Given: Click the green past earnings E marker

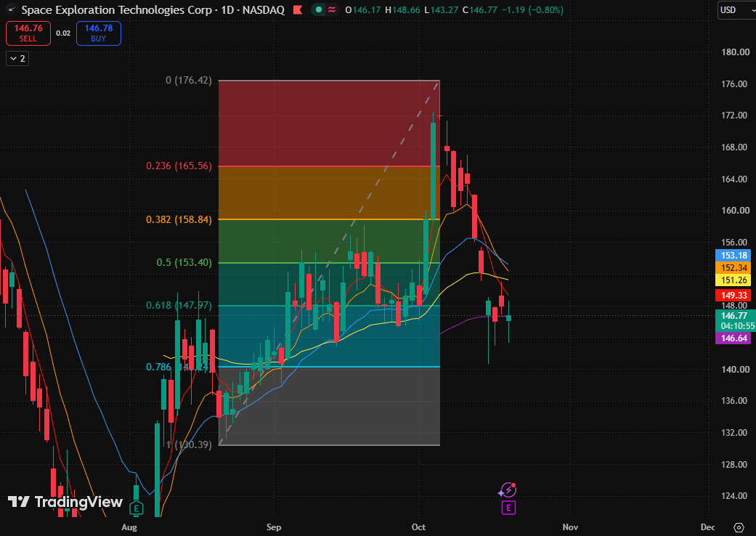Looking at the screenshot, I should click(x=137, y=508).
